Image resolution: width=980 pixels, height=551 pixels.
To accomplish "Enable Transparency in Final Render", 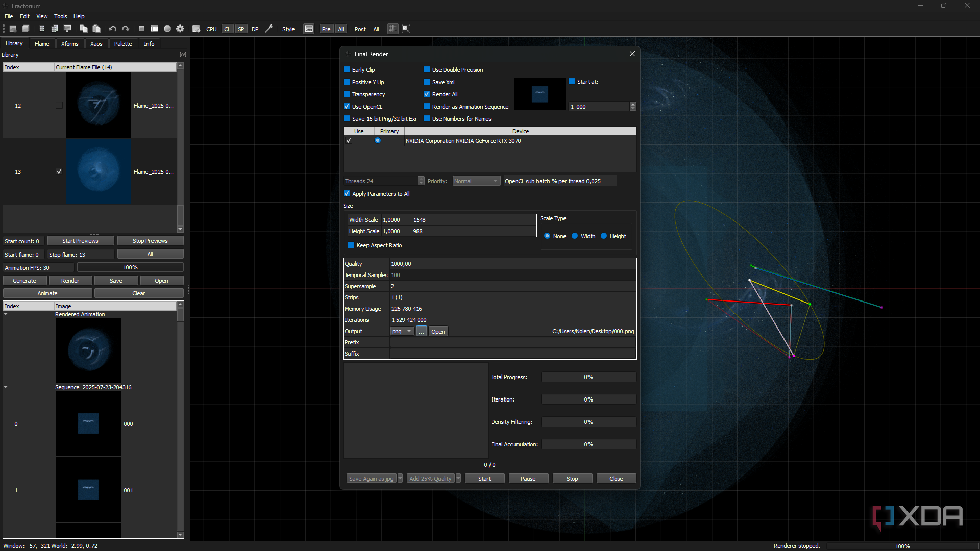I will coord(347,94).
